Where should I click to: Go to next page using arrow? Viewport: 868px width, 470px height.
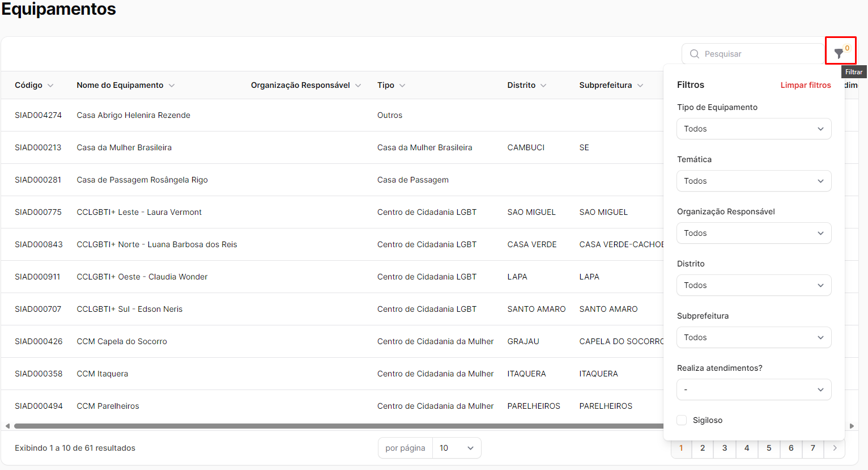[x=835, y=448]
